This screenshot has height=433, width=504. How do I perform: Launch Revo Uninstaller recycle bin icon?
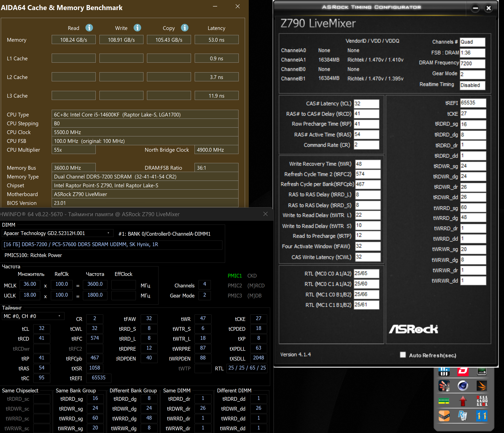[463, 416]
